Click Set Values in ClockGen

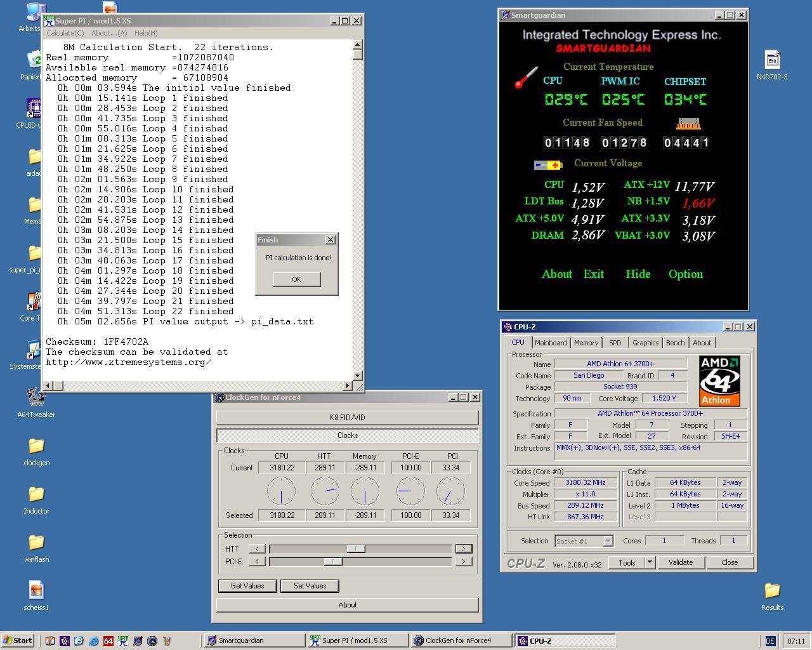pyautogui.click(x=310, y=586)
